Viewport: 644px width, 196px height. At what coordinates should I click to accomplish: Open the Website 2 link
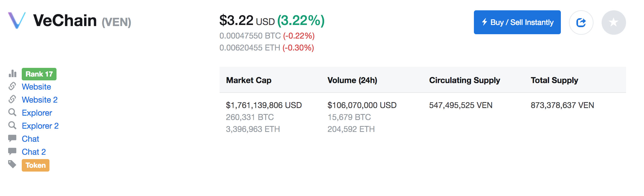[x=40, y=100]
